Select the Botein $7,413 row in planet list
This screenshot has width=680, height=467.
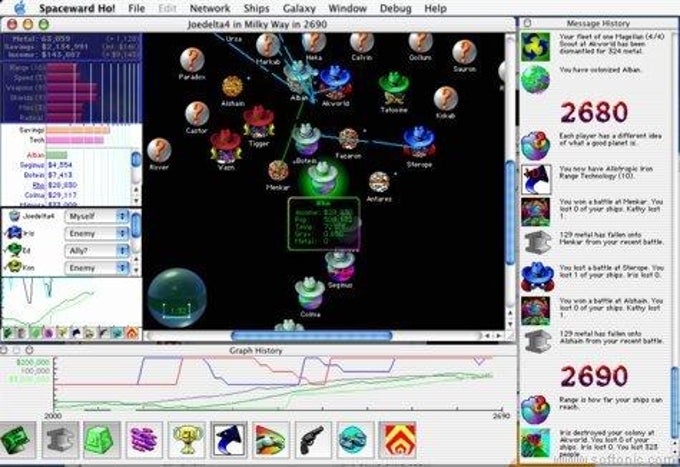tap(65, 175)
